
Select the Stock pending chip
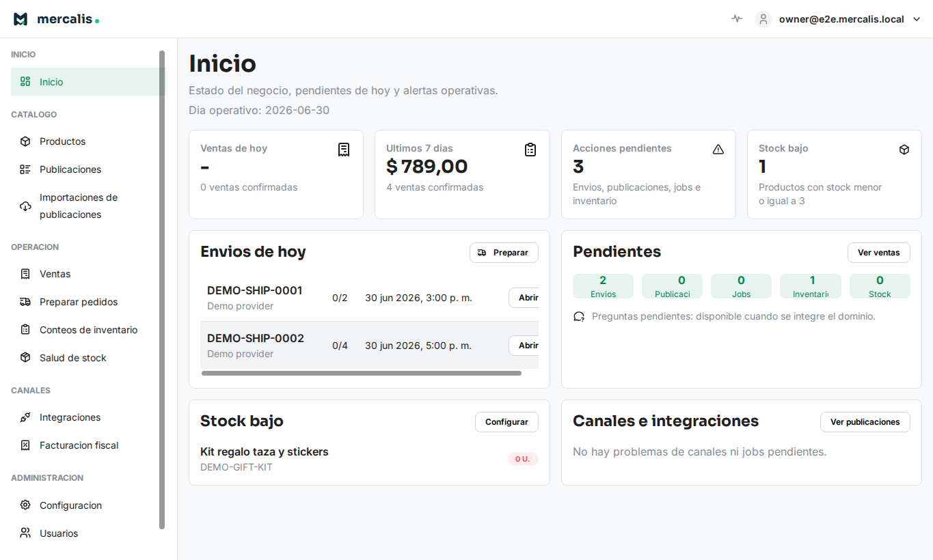coord(880,286)
